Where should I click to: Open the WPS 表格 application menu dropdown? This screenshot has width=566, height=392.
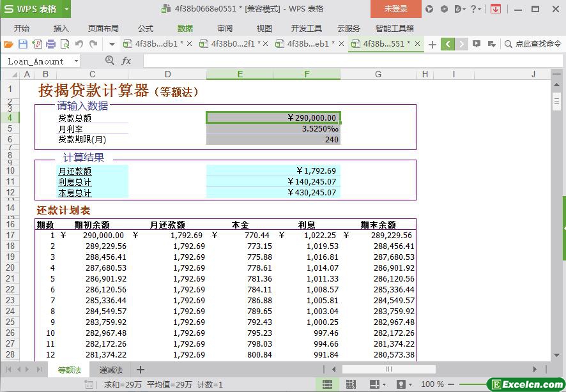pyautogui.click(x=65, y=9)
